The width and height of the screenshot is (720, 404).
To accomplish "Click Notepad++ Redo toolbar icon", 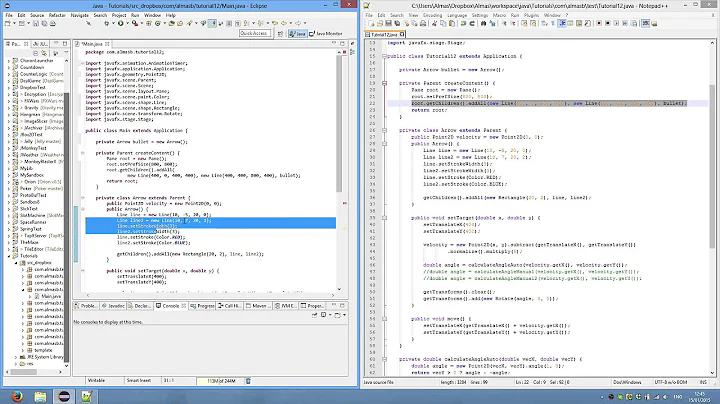I will point(472,23).
